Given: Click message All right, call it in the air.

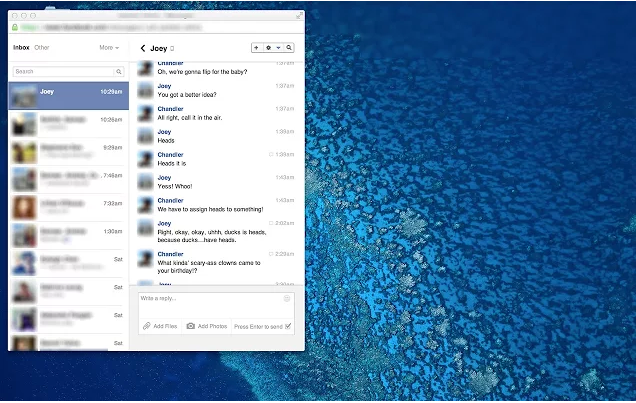Looking at the screenshot, I should click(x=189, y=118).
